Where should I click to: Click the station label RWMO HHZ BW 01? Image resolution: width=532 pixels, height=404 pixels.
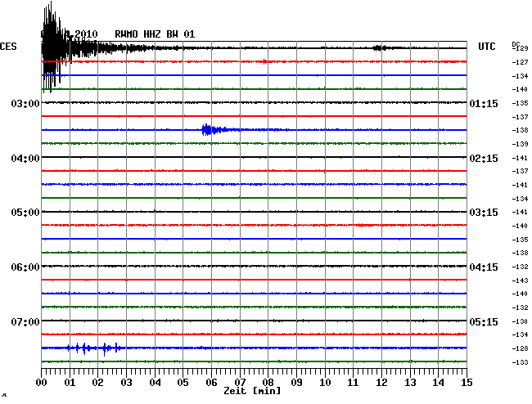click(155, 34)
